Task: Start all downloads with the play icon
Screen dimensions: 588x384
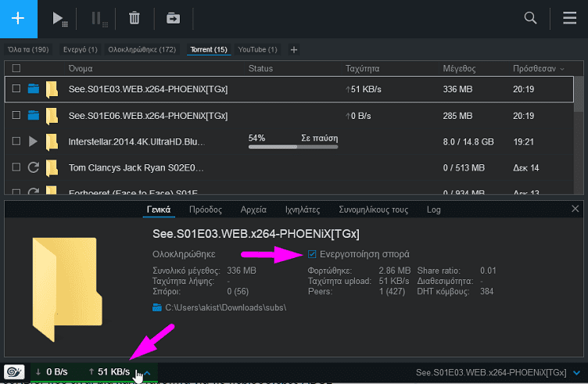Action: pyautogui.click(x=59, y=19)
